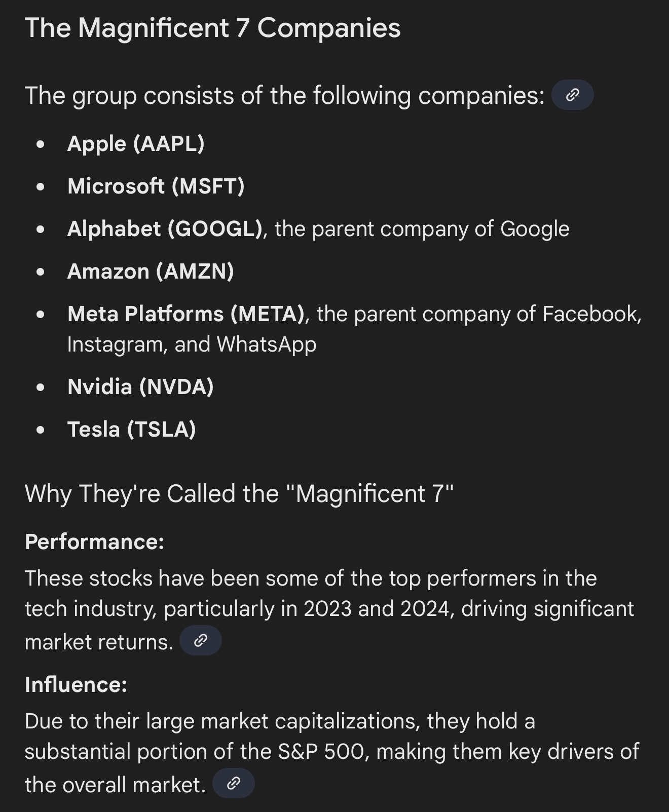
Task: Click source link icon after 'market returns.'
Action: coord(201,640)
